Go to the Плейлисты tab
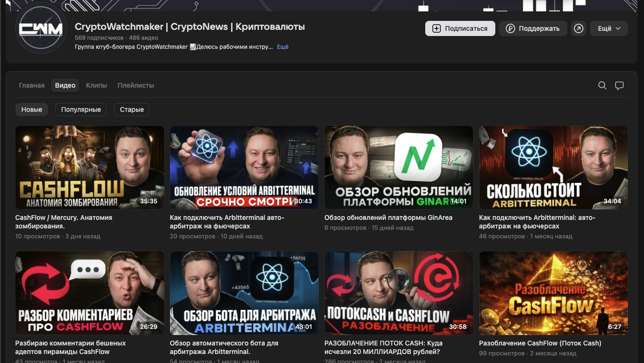Viewport: 644px width, 363px height. [136, 85]
